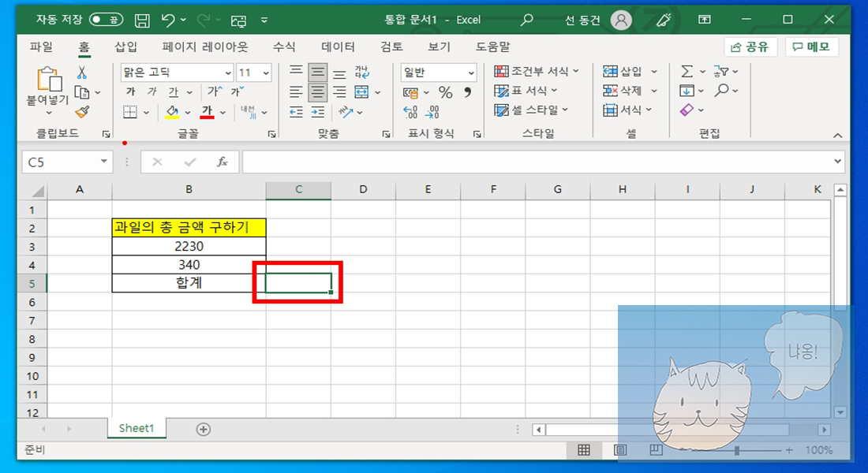Apply comma style format
868x473 pixels.
click(x=468, y=91)
